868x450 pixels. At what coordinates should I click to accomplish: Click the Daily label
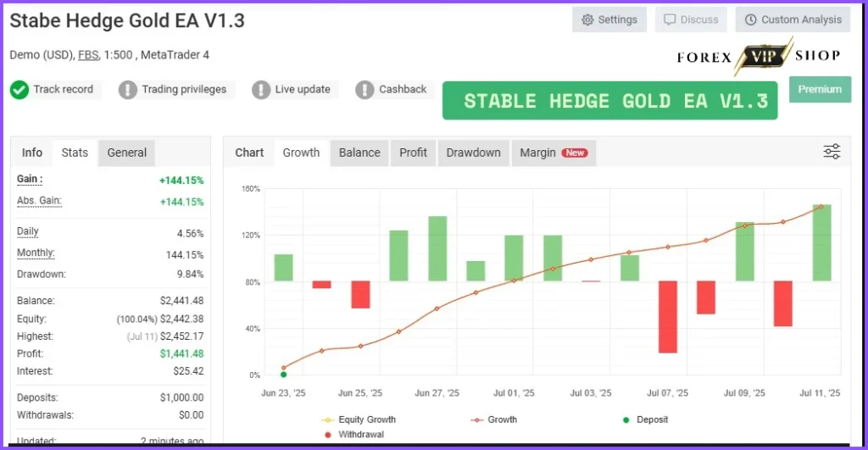28,231
